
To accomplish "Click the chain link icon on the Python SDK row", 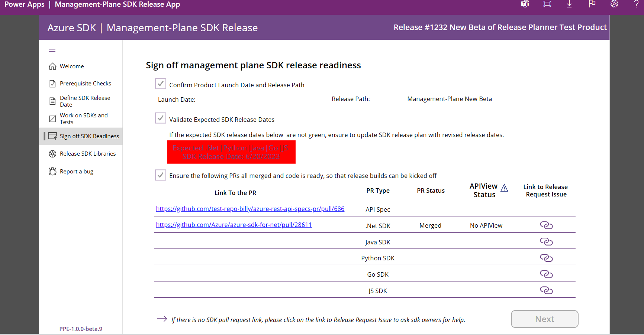I will click(546, 257).
